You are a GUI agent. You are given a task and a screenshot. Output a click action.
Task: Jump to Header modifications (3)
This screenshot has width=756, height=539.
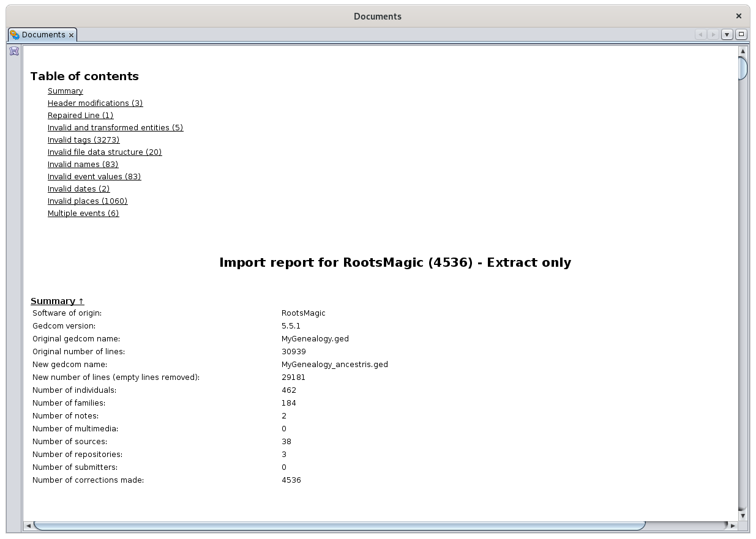pos(95,103)
